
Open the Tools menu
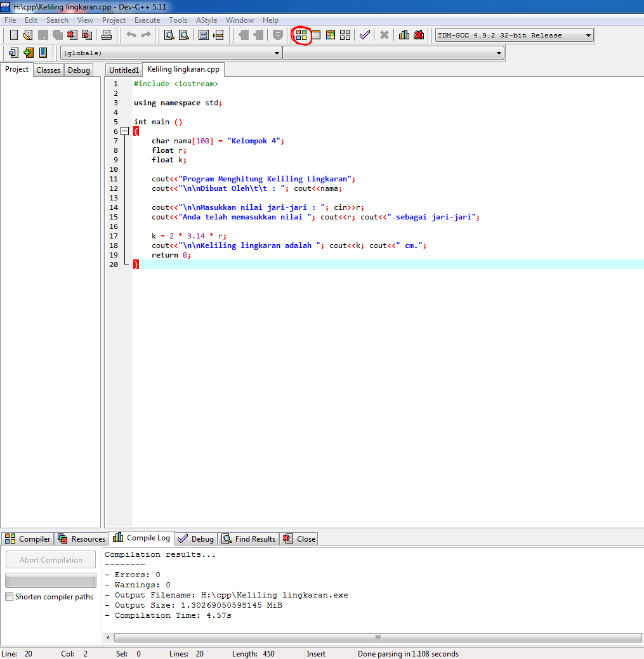[178, 20]
